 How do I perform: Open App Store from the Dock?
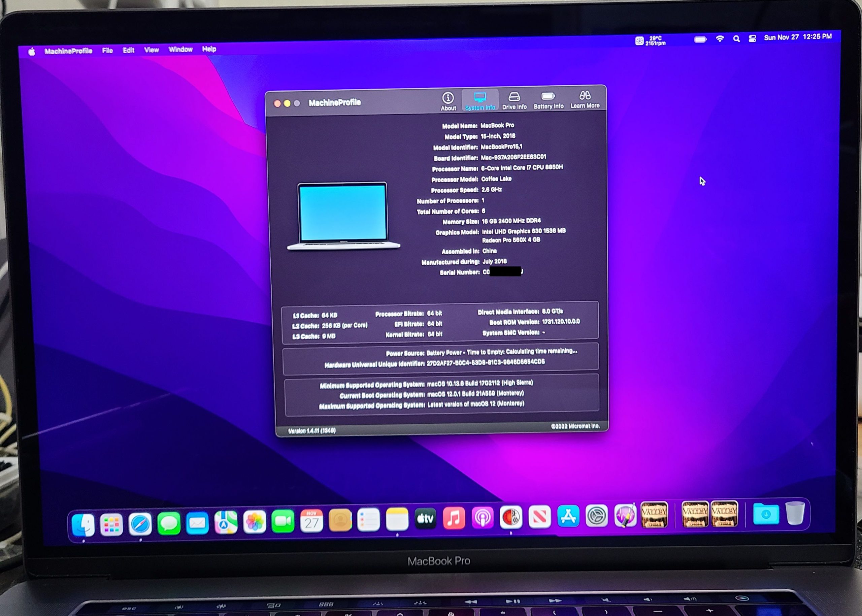(x=568, y=516)
